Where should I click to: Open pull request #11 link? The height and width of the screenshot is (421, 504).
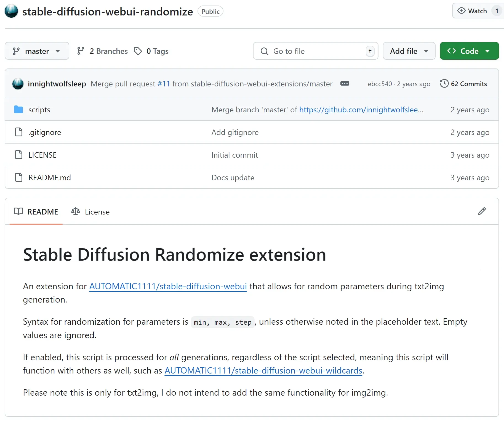pyautogui.click(x=164, y=84)
